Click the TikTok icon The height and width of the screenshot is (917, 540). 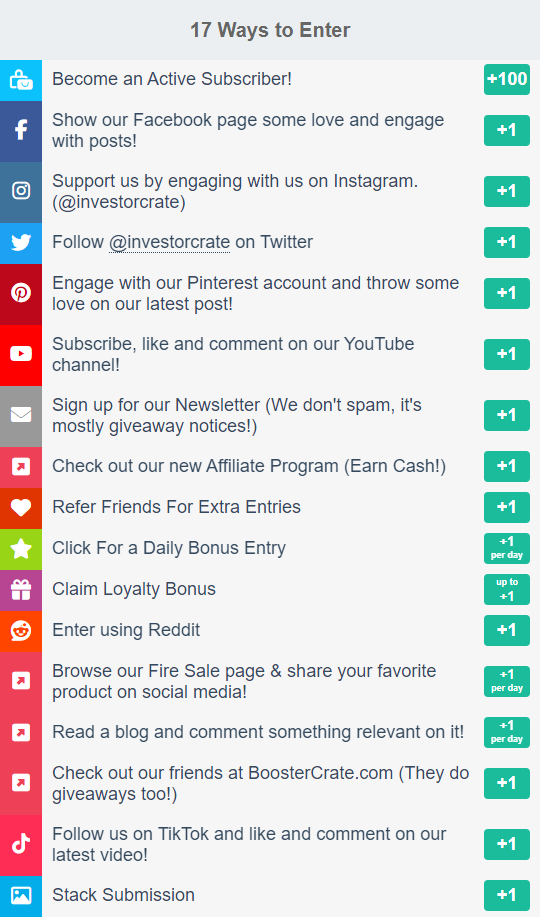click(x=21, y=844)
